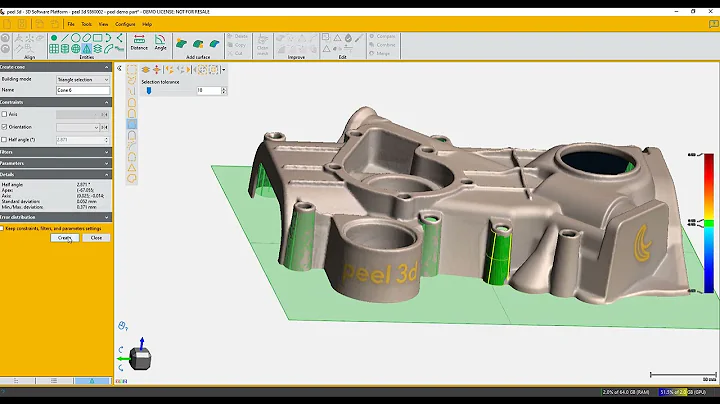Image resolution: width=720 pixels, height=404 pixels.
Task: Expand the Error distribution section
Action: coord(107,217)
